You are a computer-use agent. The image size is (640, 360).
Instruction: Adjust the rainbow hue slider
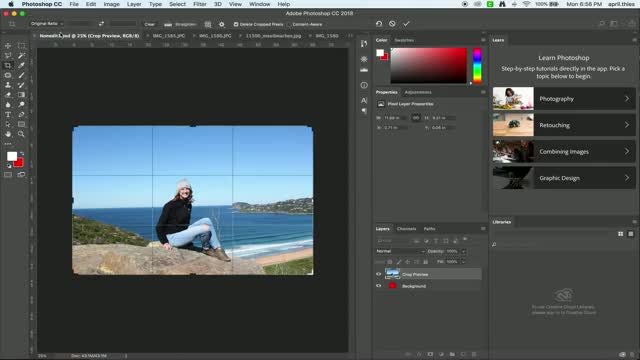[477, 66]
